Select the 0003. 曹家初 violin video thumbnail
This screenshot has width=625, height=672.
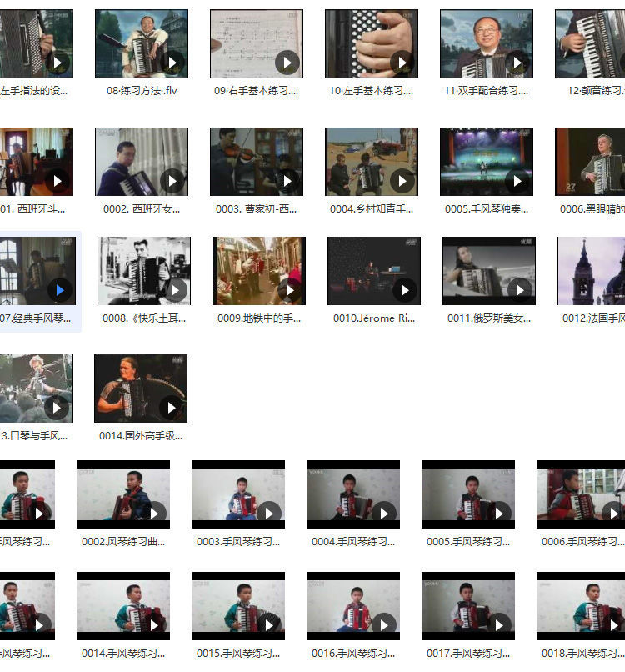(x=256, y=162)
